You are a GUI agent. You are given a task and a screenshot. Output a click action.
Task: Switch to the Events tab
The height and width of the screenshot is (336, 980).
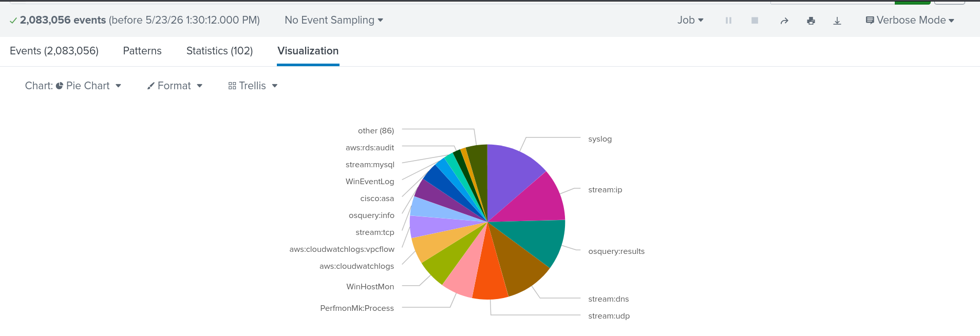click(54, 51)
